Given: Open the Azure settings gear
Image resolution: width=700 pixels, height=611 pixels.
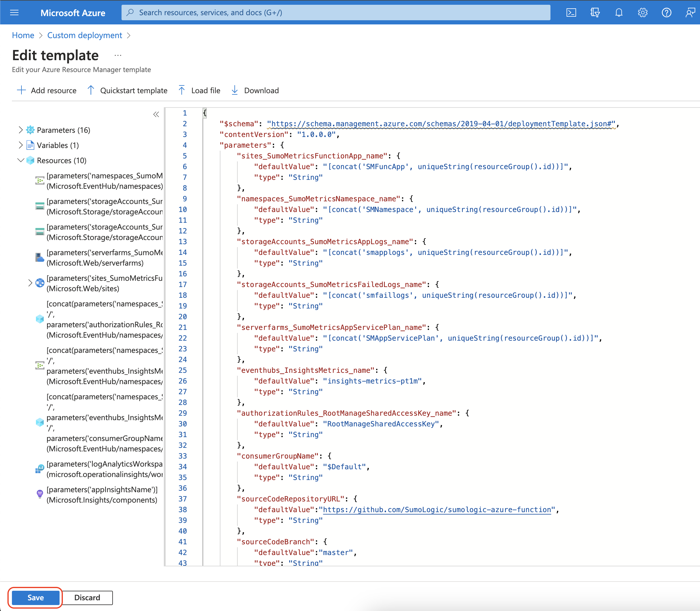Looking at the screenshot, I should (x=643, y=12).
